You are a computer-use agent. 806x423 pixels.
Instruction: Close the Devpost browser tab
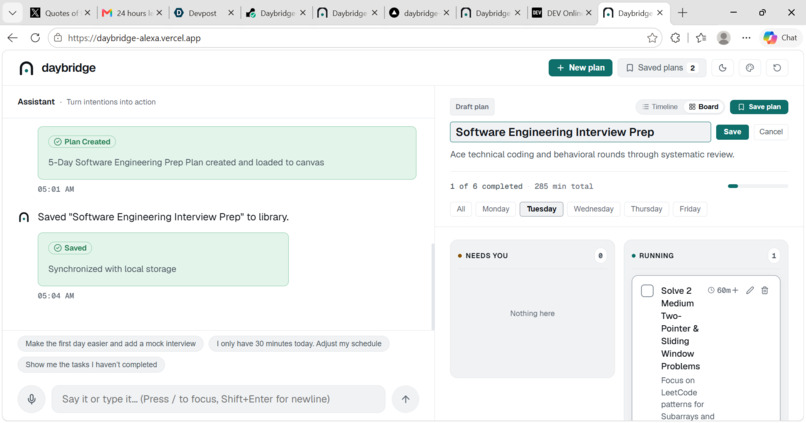click(x=231, y=13)
